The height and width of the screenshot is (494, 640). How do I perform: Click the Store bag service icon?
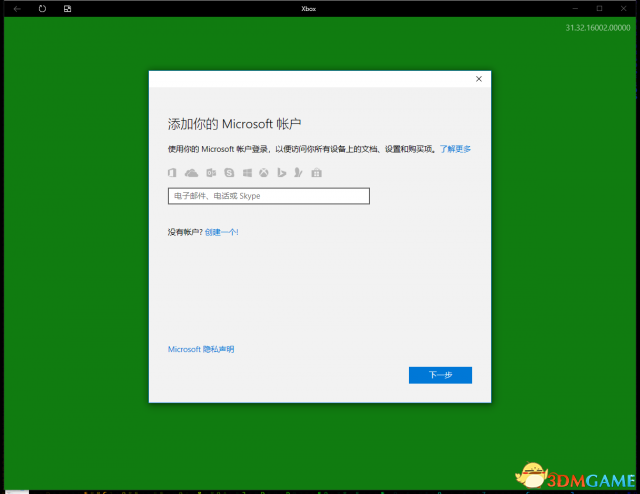(317, 173)
